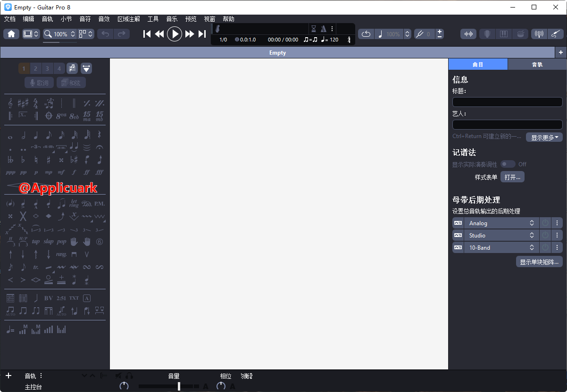Open the tuner with the fork icon
This screenshot has height=392, width=567.
(x=539, y=33)
